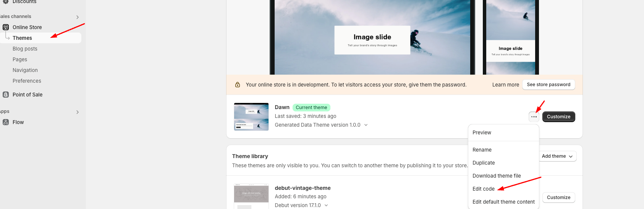Choose Rename from the actions menu

click(x=503, y=150)
